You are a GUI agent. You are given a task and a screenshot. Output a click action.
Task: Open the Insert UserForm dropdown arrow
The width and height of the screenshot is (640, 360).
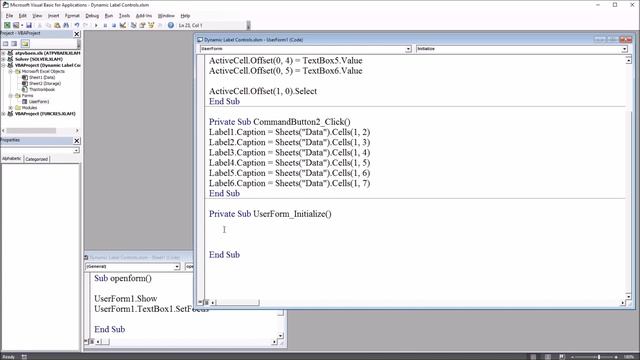coord(22,25)
